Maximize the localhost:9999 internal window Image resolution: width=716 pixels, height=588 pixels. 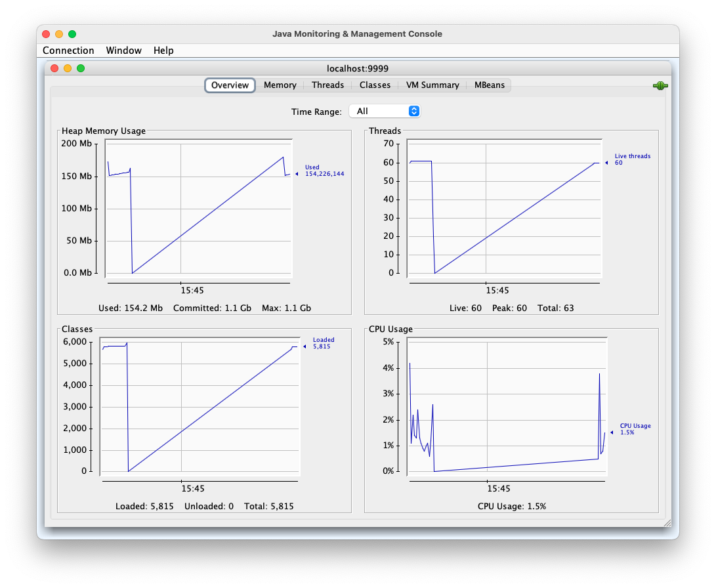tap(81, 68)
